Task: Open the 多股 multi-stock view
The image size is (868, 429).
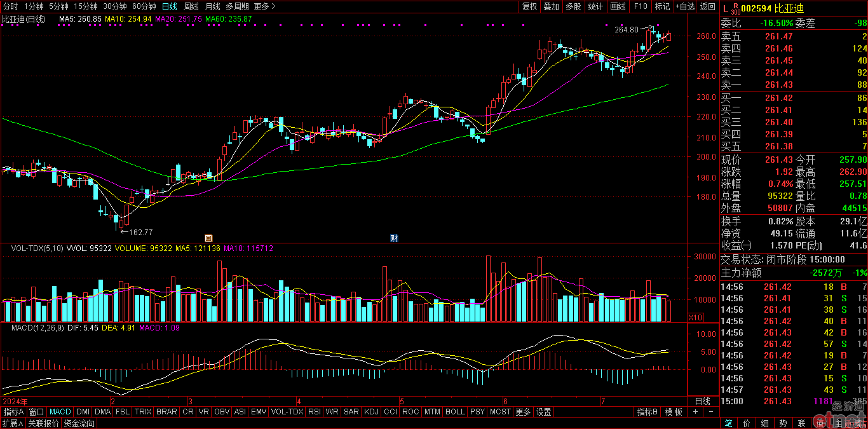Action: [574, 6]
